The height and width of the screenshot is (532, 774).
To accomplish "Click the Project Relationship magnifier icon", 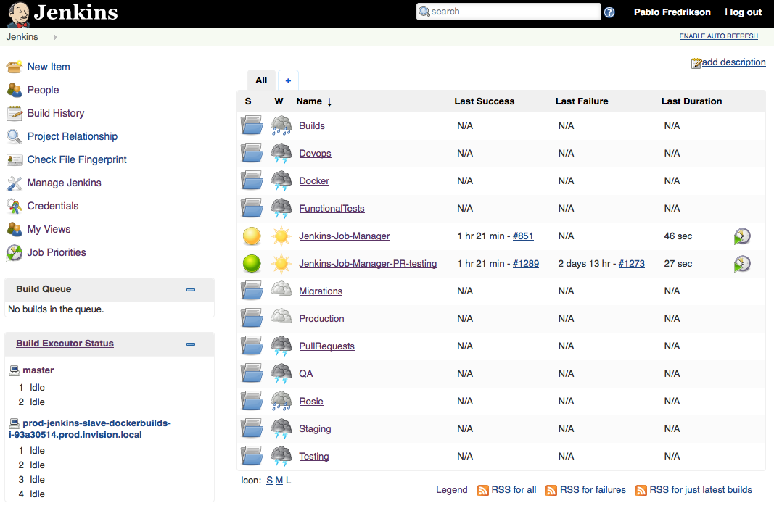I will point(15,136).
